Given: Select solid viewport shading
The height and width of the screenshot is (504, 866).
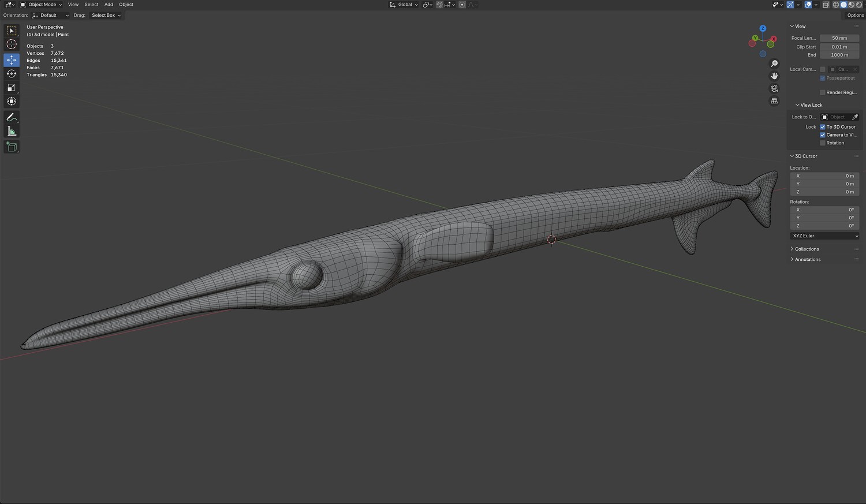Looking at the screenshot, I should point(843,5).
